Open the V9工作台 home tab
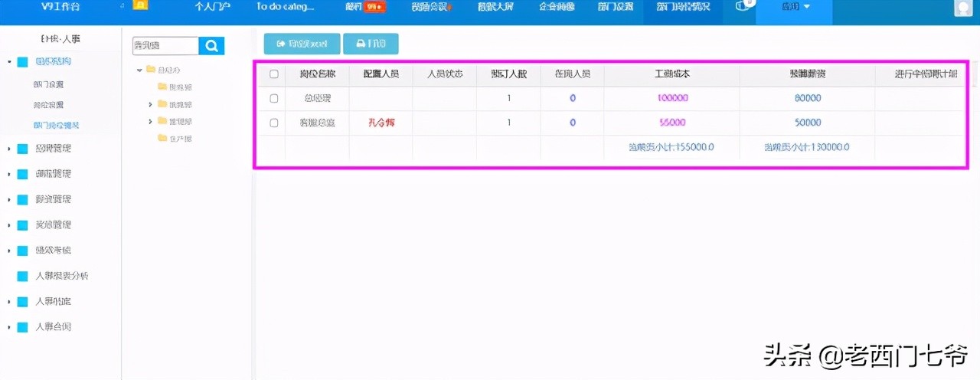This screenshot has height=380, width=980. coord(60,7)
